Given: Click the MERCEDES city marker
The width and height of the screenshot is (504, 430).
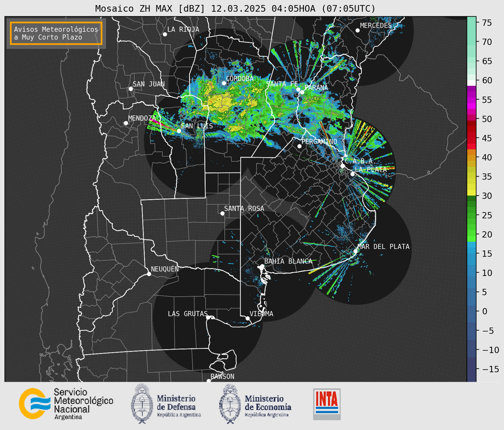Looking at the screenshot, I should 358,31.
